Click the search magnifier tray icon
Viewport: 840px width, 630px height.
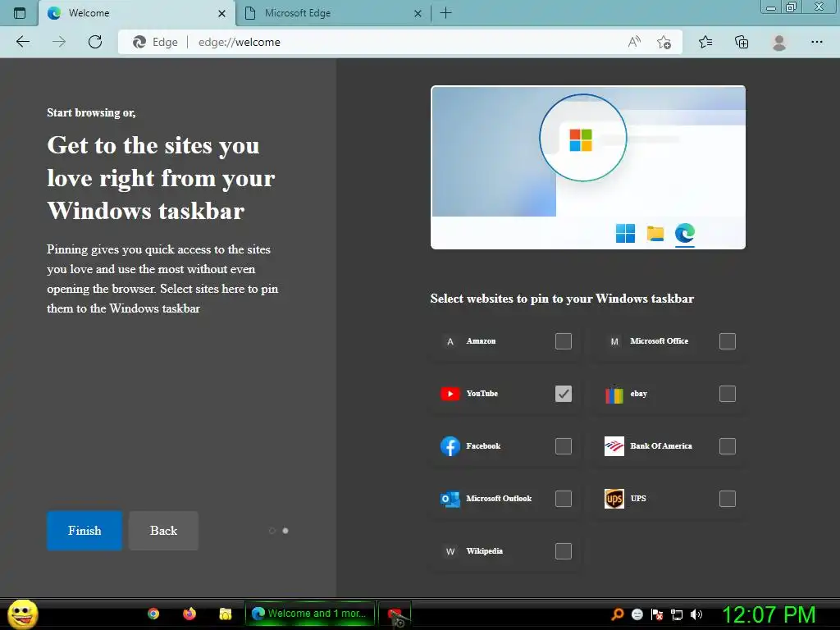coord(618,614)
